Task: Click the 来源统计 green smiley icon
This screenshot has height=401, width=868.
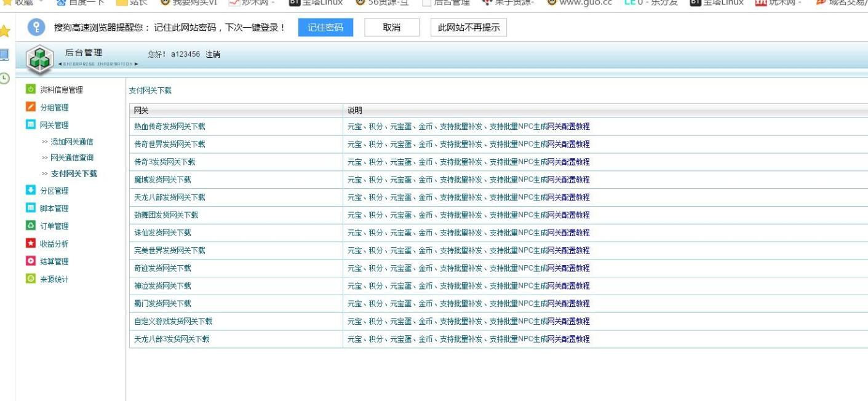Action: click(31, 279)
